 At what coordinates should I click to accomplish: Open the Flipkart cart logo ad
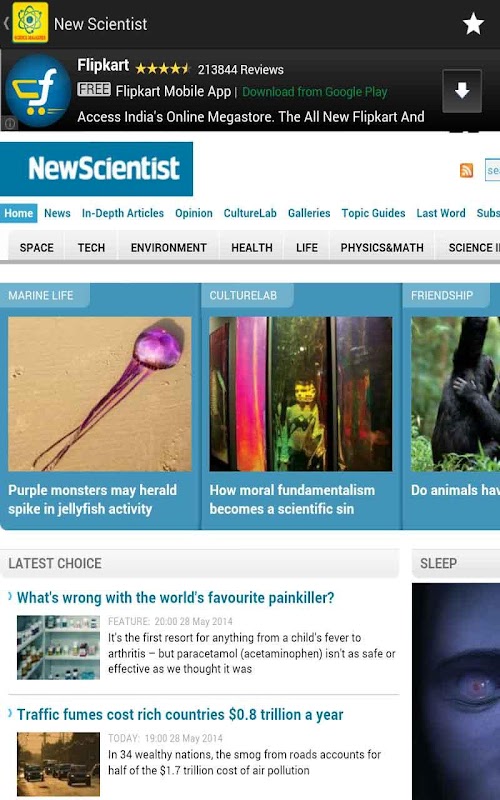click(38, 91)
